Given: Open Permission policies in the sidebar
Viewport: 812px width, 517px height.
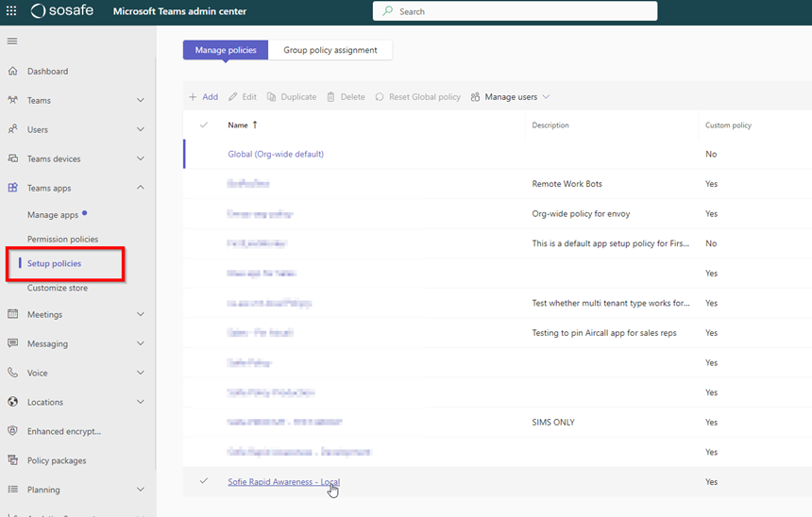Looking at the screenshot, I should tap(62, 240).
